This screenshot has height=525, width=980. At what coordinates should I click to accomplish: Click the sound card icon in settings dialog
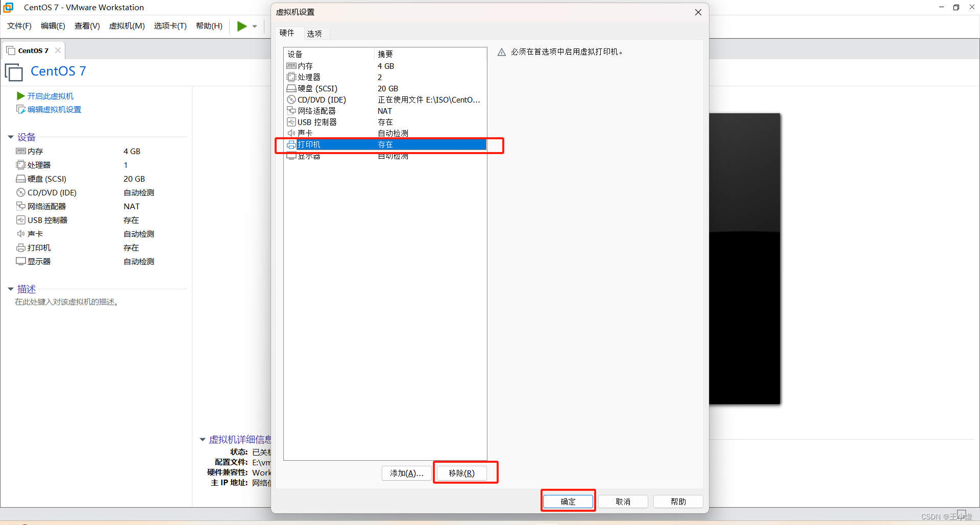click(291, 133)
